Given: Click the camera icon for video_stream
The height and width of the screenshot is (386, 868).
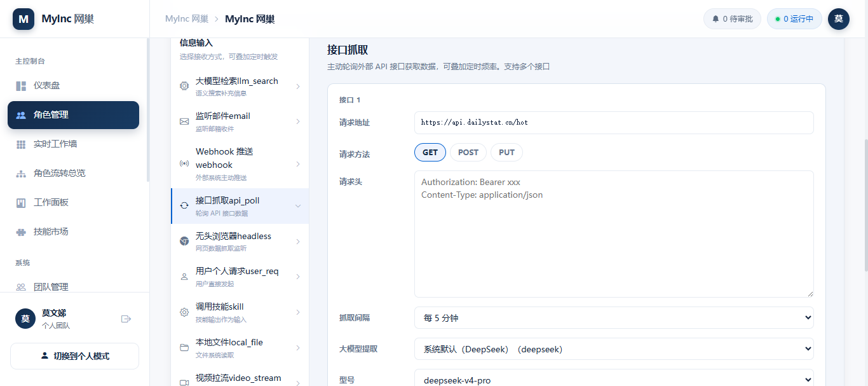Looking at the screenshot, I should [x=184, y=383].
